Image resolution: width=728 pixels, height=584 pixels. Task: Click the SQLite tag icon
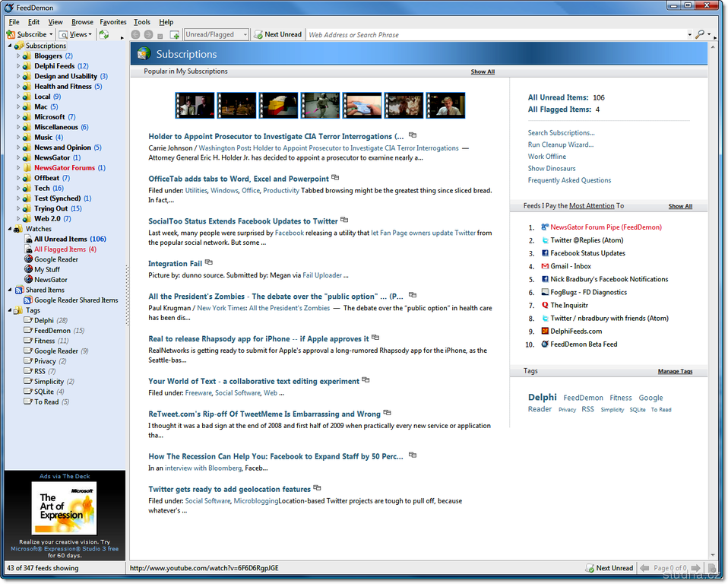click(28, 391)
